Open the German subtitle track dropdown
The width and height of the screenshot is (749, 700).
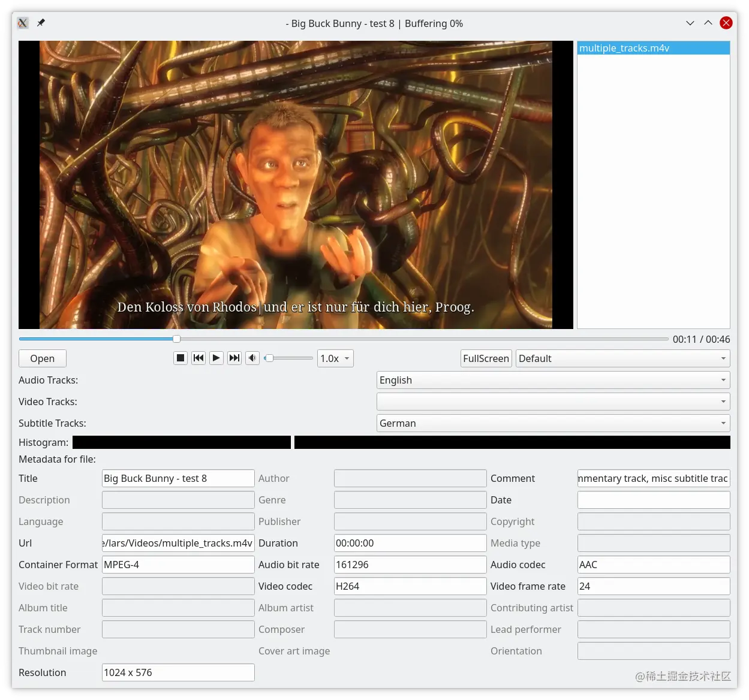point(552,423)
